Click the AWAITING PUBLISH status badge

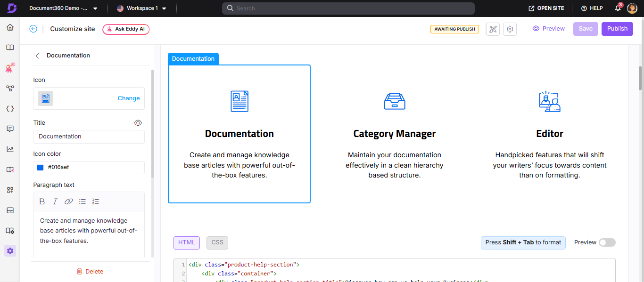click(454, 29)
